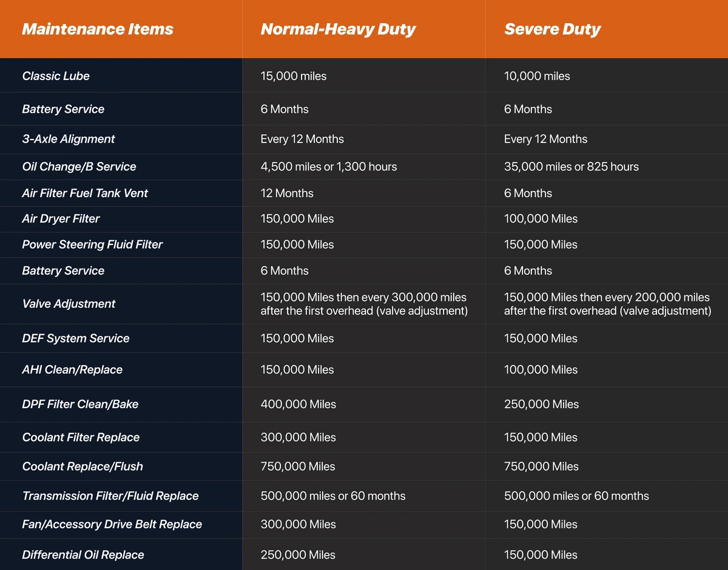Click Power Steering Fluid Filter Normal-Heavy Duty value
This screenshot has width=728, height=570.
pyautogui.click(x=297, y=244)
